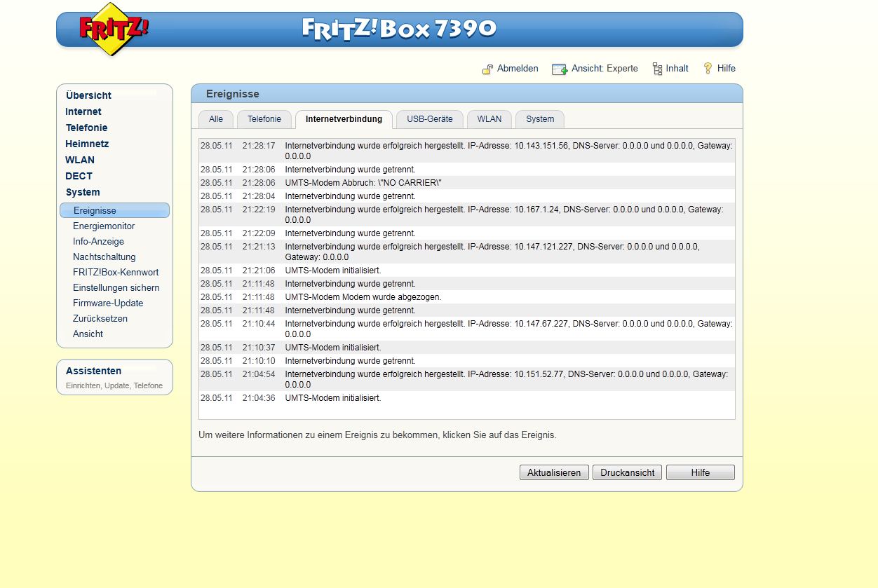This screenshot has height=588, width=878.
Task: Select the Internetverbindung tab
Action: tap(344, 119)
